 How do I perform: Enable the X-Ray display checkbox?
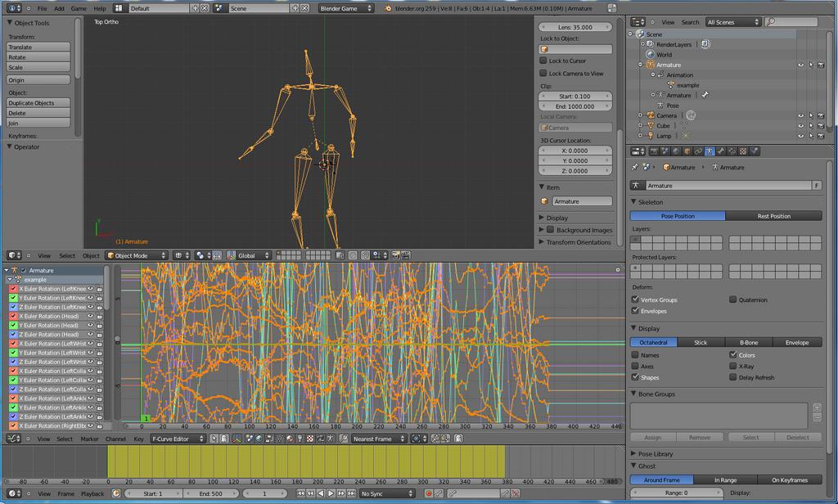pyautogui.click(x=733, y=366)
